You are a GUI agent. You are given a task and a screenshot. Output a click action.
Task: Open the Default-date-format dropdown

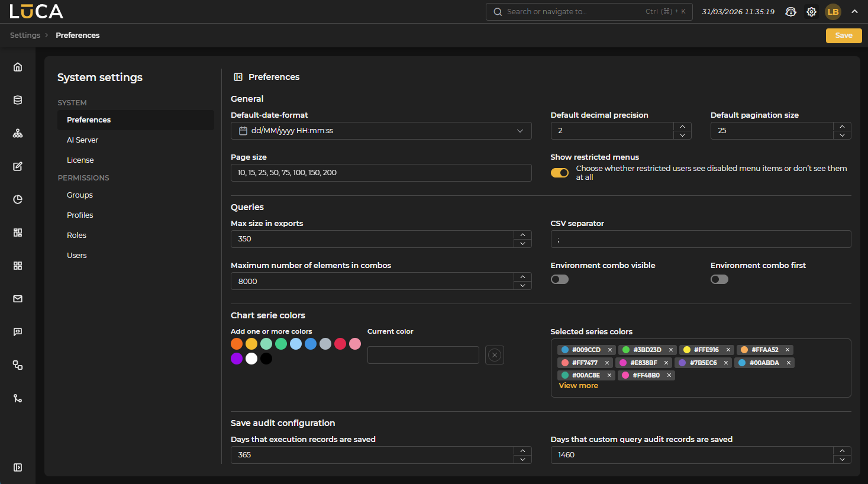pos(380,130)
